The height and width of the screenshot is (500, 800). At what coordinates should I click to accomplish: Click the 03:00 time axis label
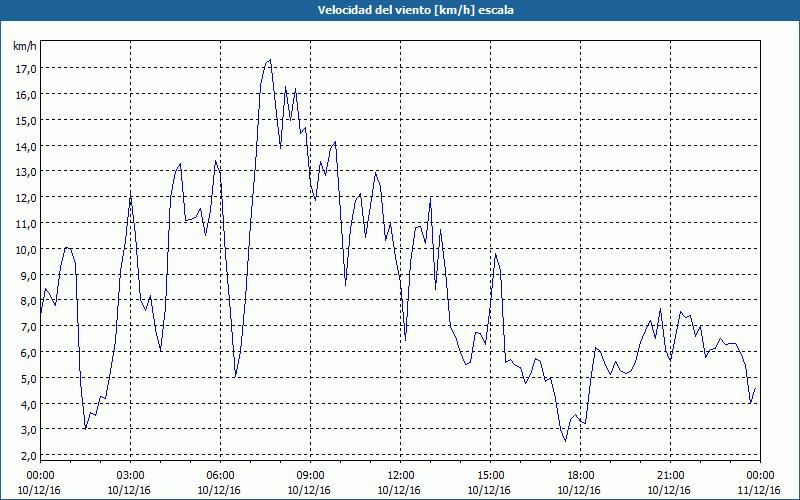click(130, 476)
